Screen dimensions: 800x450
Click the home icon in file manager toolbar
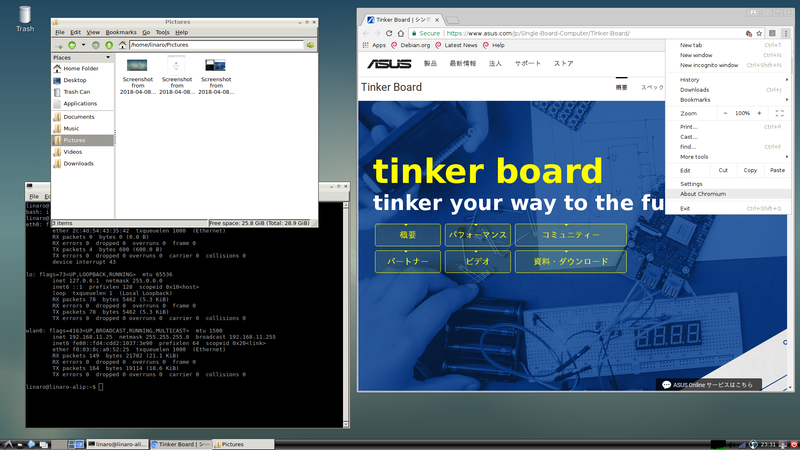122,45
